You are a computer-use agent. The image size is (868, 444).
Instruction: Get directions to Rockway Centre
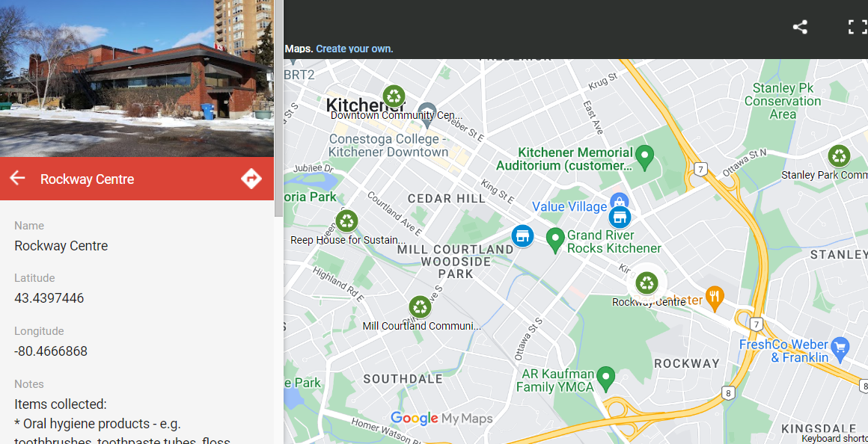251,179
